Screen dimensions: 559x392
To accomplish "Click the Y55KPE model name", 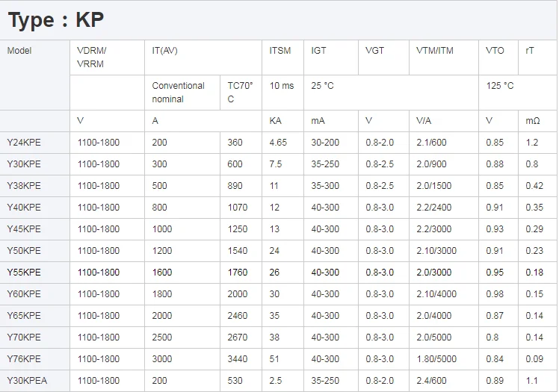I will click(24, 273).
